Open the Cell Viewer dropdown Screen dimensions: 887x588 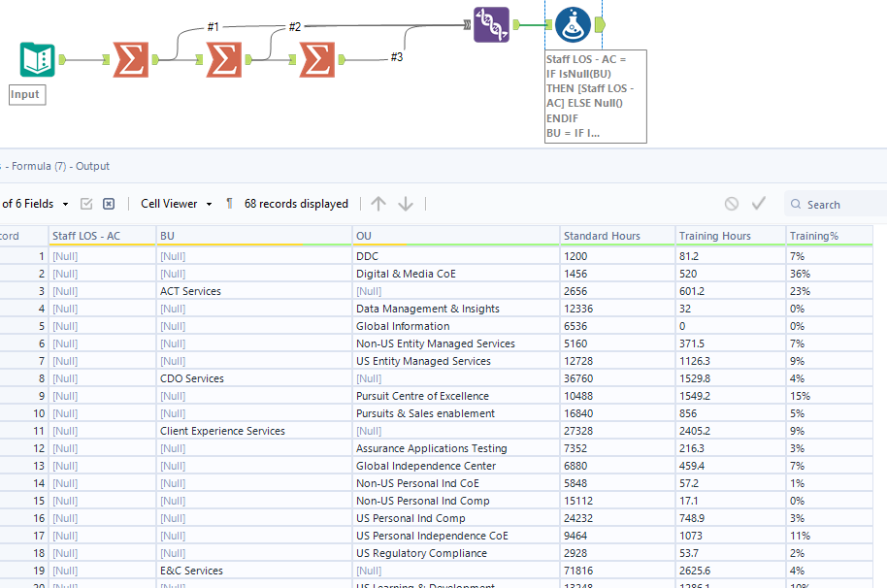[176, 204]
